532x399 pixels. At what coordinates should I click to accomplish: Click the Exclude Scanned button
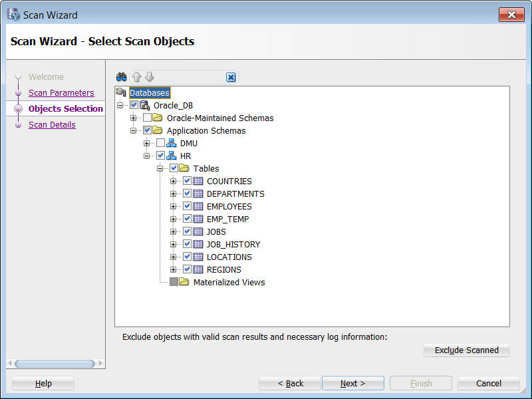[467, 350]
